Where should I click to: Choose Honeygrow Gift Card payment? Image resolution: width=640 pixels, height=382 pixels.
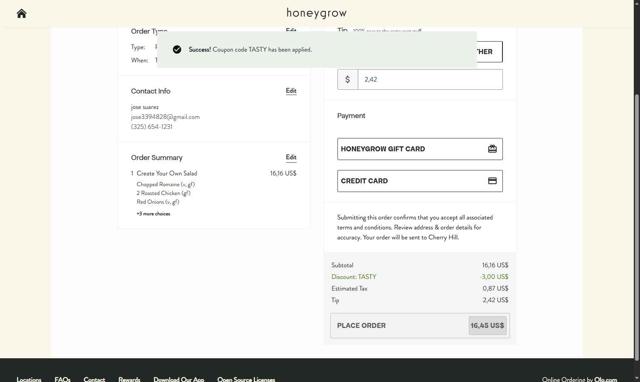(x=420, y=149)
